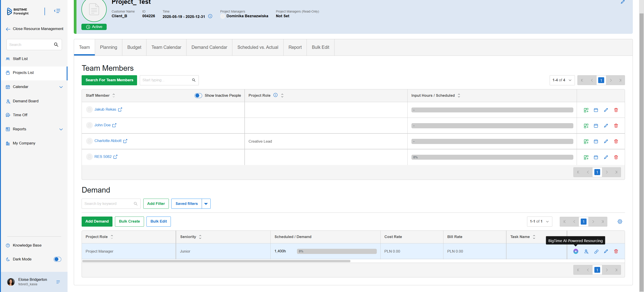Viewport: 644px width, 292px height.
Task: Toggle Show Inactive People switch
Action: (x=198, y=96)
